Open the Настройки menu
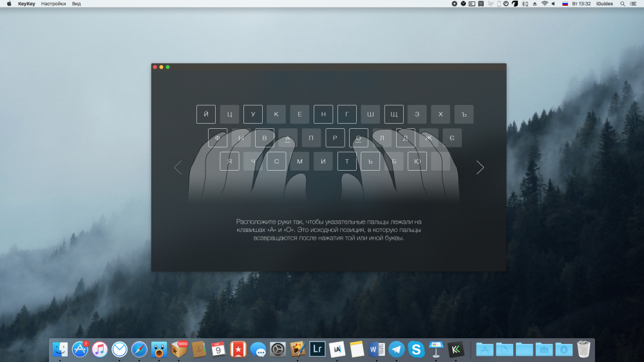Image resolution: width=644 pixels, height=362 pixels. click(53, 4)
